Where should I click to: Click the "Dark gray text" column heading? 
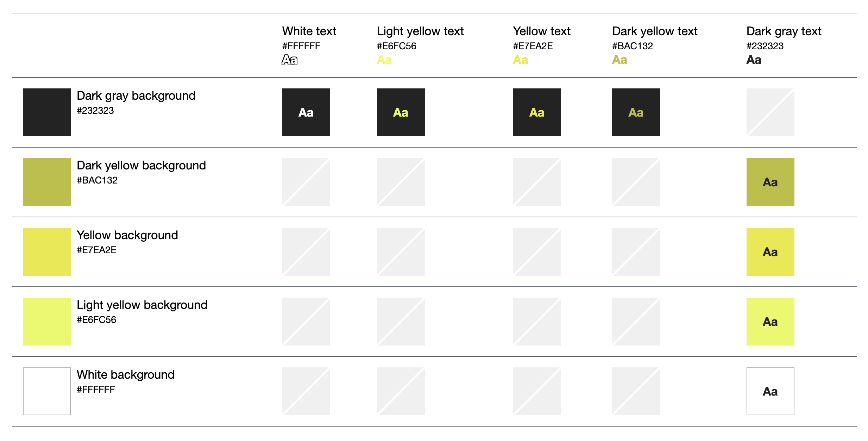[x=784, y=31]
